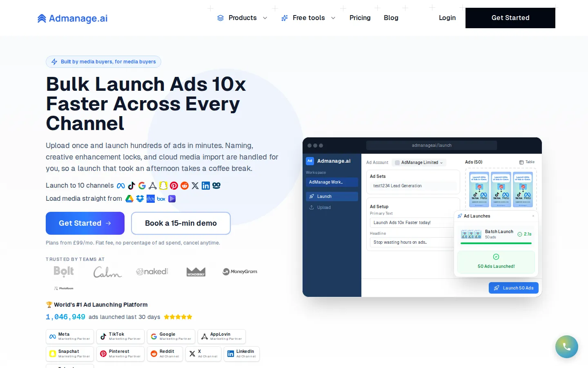Open the Pinterest Marketing Partner card

[120, 354]
